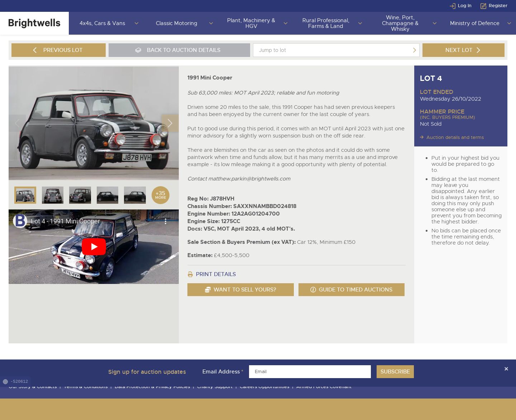Open the Plant, Machinery & HGV menu

coord(251,23)
